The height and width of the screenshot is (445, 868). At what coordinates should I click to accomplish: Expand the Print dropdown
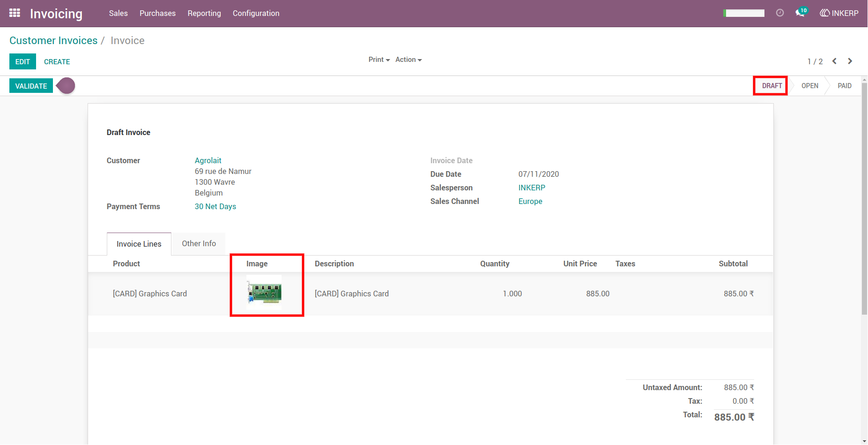tap(379, 60)
